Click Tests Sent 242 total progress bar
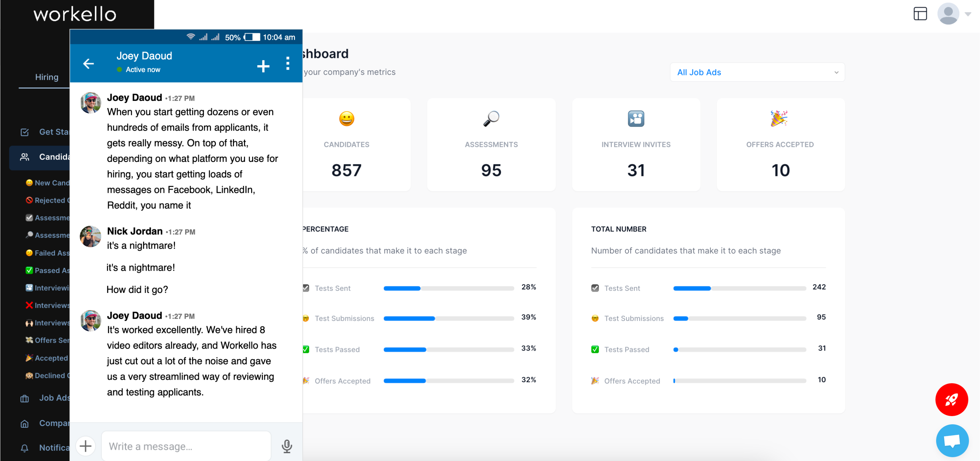Viewport: 980px width, 461px height. 739,288
